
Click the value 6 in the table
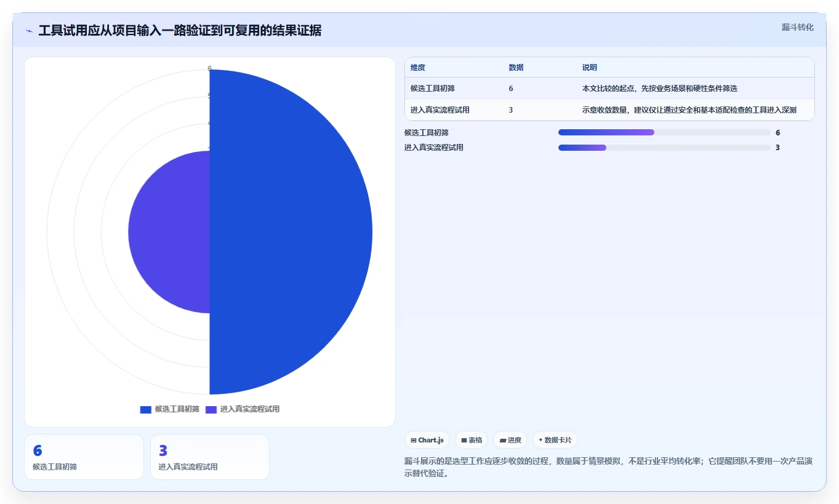[x=511, y=89]
